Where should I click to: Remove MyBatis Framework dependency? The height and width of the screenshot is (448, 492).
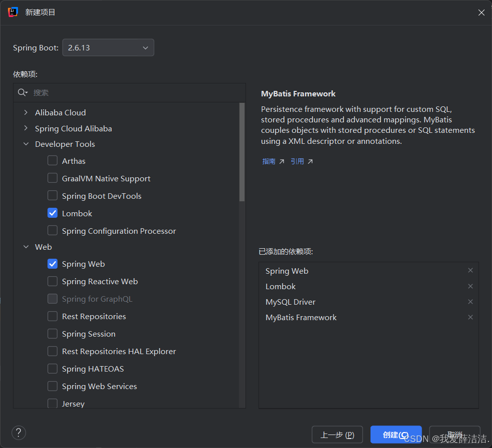[470, 317]
